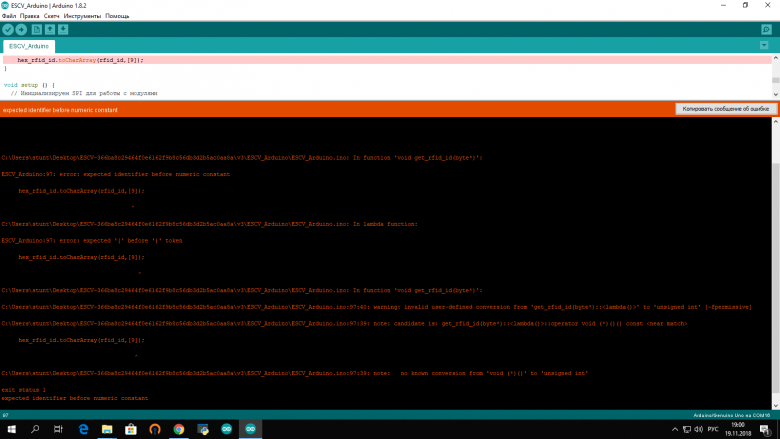Open the Windows Start menu
The height and width of the screenshot is (439, 780).
[x=11, y=429]
